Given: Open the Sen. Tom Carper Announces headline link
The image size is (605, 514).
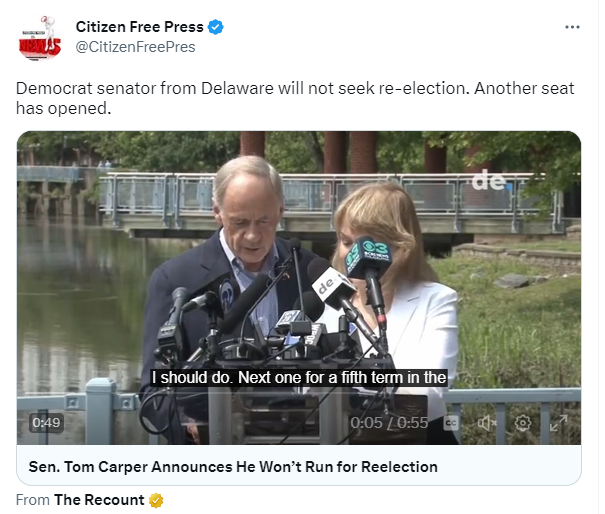Looking at the screenshot, I should (233, 467).
